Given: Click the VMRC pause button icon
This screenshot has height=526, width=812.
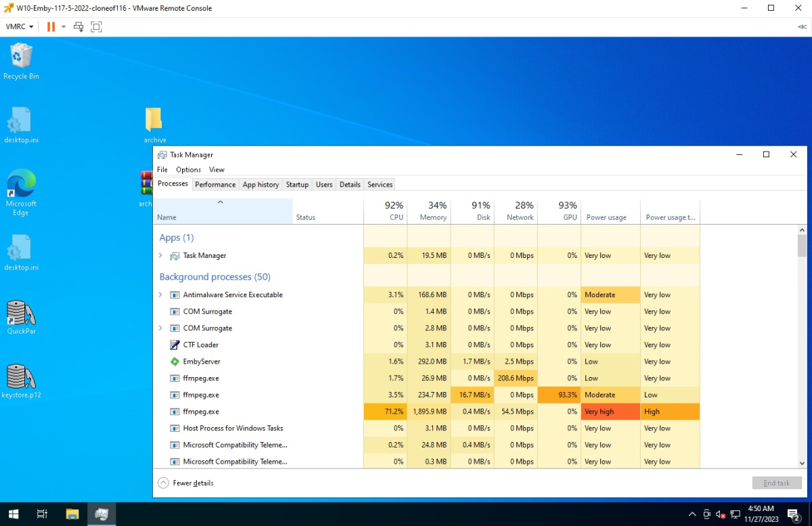Looking at the screenshot, I should (51, 26).
